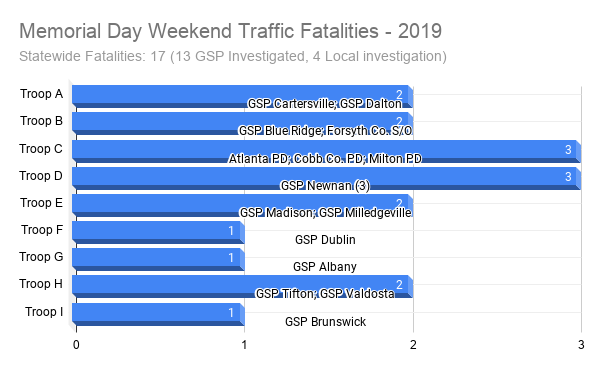Click the Troop G bar
Image resolution: width=600 pixels, height=371 pixels.
(158, 259)
